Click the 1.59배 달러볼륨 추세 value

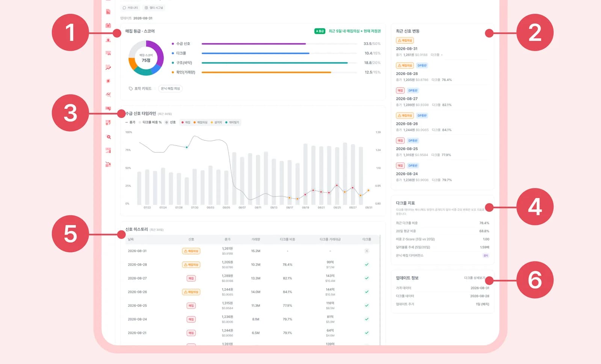(x=485, y=247)
